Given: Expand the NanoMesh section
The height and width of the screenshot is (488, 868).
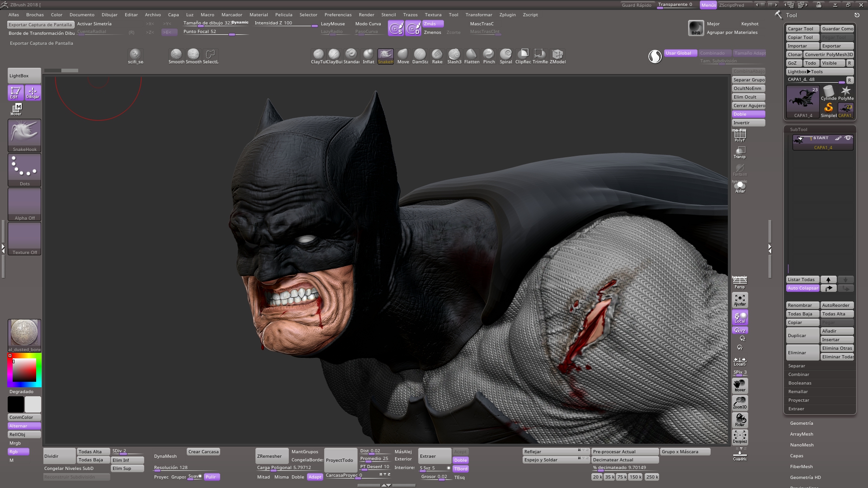Looking at the screenshot, I should pos(802,445).
